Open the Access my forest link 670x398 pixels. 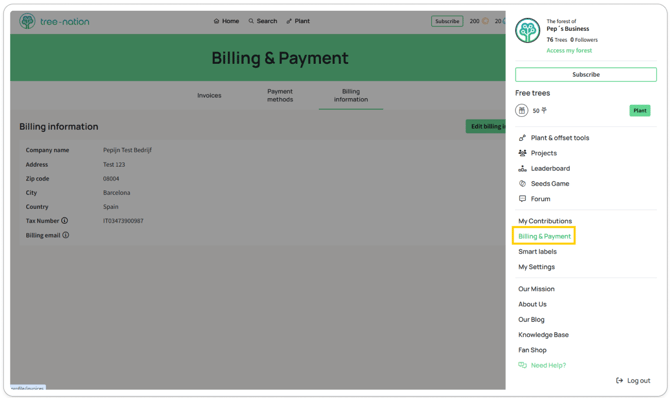click(x=569, y=50)
